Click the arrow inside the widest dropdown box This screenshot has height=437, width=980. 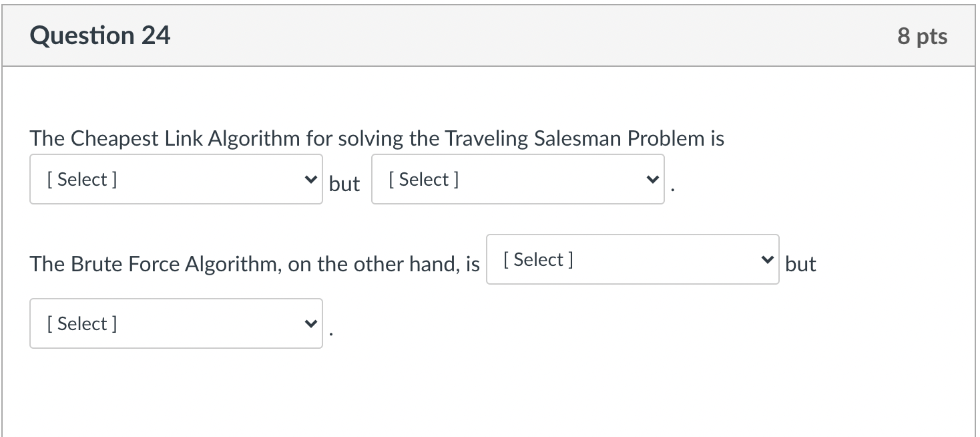coord(766,259)
